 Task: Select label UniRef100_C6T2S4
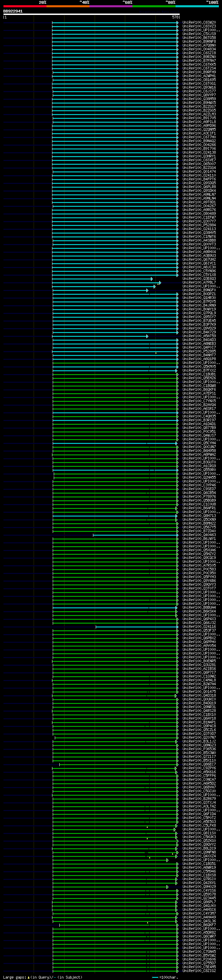click(x=199, y=68)
